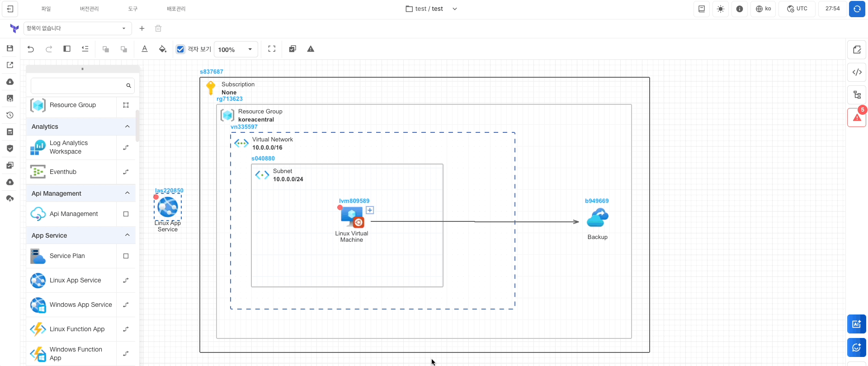Open the code view panel icon

857,72
